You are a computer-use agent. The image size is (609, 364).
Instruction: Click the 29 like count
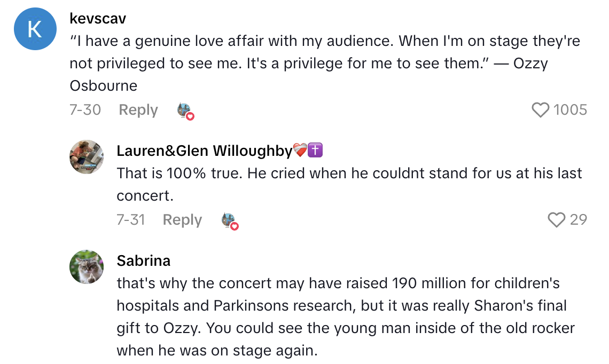[x=578, y=220]
